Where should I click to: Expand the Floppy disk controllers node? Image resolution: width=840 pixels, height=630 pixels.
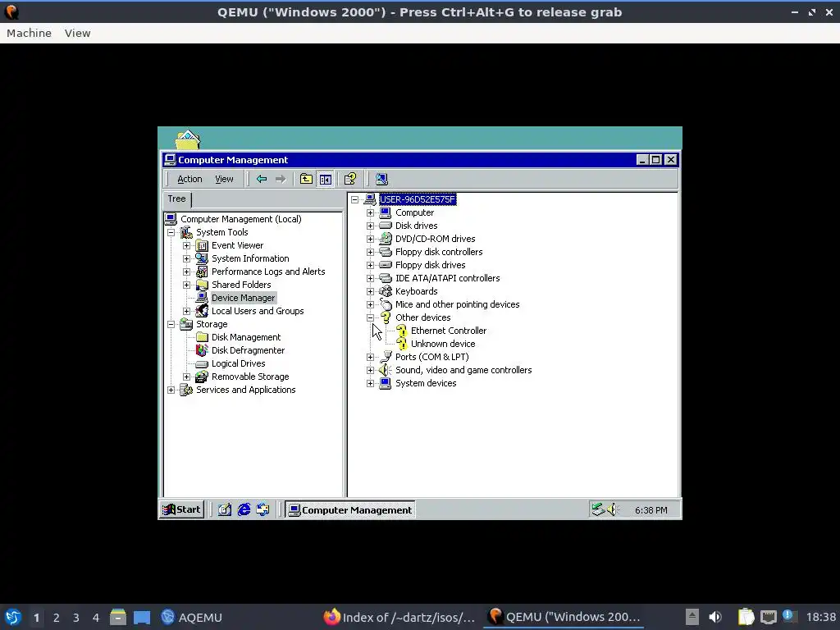click(x=370, y=253)
